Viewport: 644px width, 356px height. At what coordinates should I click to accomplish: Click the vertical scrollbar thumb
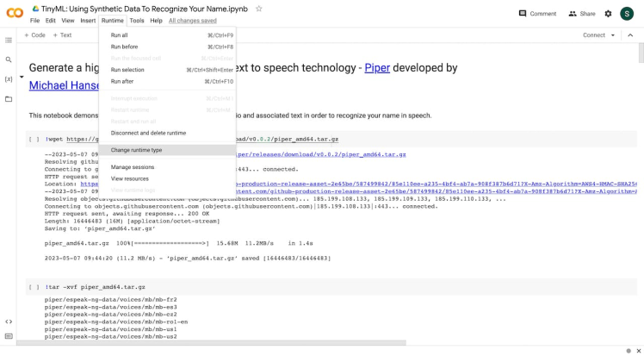[641, 53]
